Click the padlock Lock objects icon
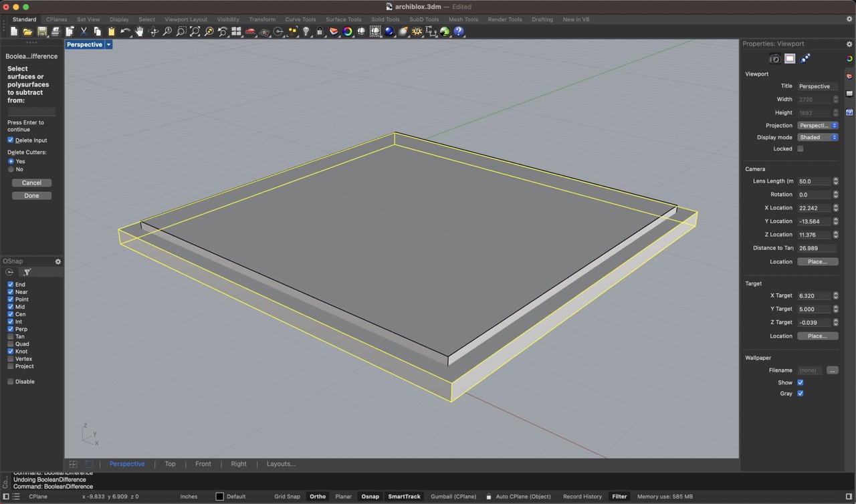 click(320, 31)
